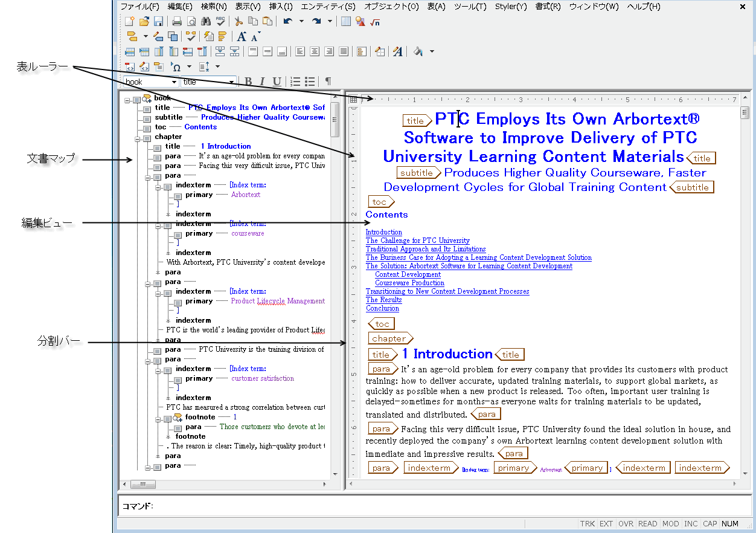Click the Omega special character icon
756x533 pixels.
[176, 66]
